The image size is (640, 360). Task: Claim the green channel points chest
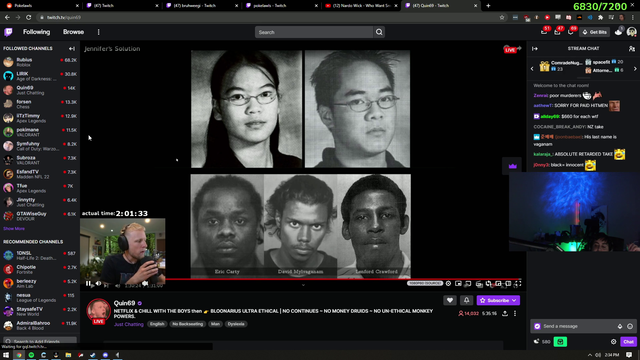click(x=560, y=342)
